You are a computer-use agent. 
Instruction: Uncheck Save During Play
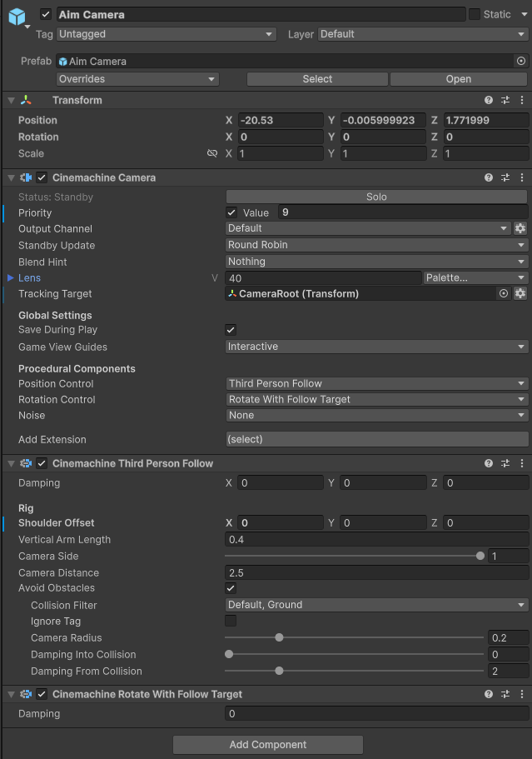click(231, 330)
